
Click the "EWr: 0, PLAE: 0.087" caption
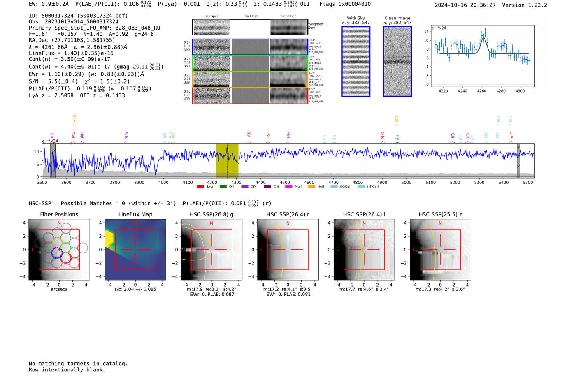click(212, 295)
